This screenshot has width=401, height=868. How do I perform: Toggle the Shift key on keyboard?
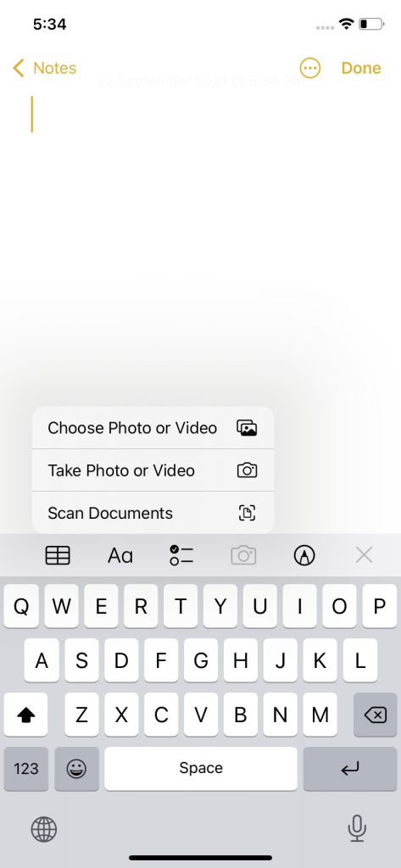(x=25, y=715)
